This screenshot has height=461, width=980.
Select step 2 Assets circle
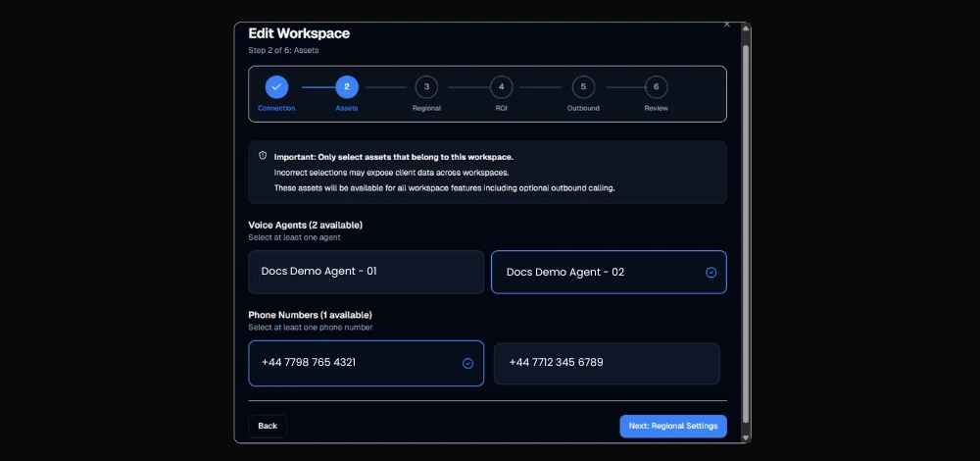347,87
